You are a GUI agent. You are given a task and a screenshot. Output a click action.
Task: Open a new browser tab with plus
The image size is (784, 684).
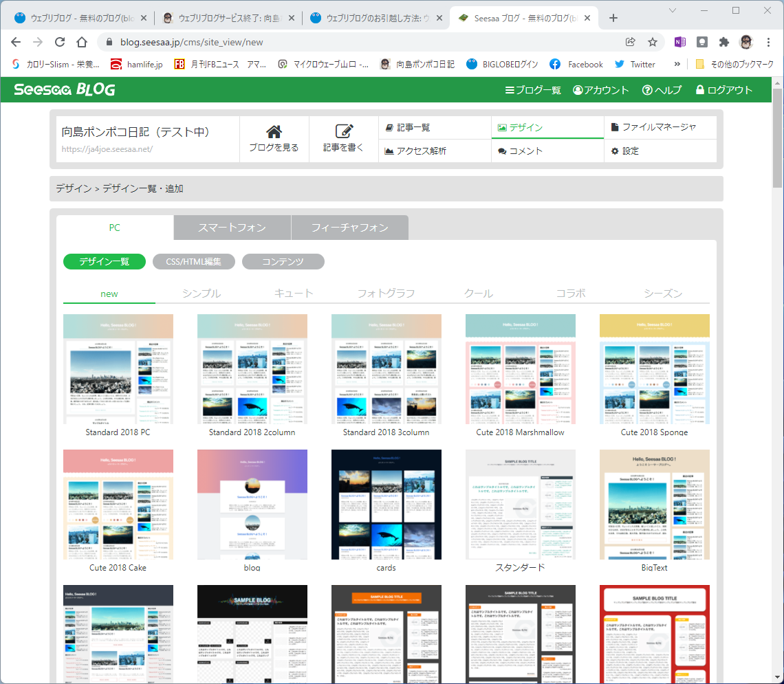(x=613, y=18)
